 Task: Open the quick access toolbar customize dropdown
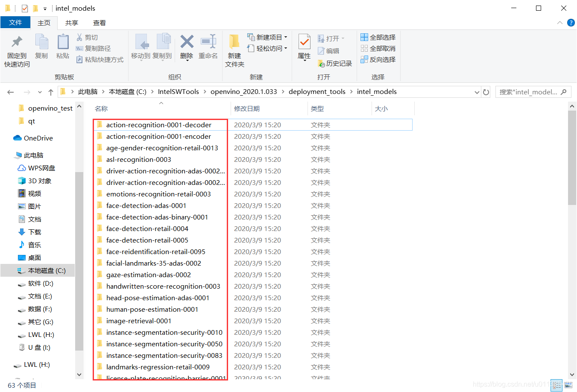(45, 9)
